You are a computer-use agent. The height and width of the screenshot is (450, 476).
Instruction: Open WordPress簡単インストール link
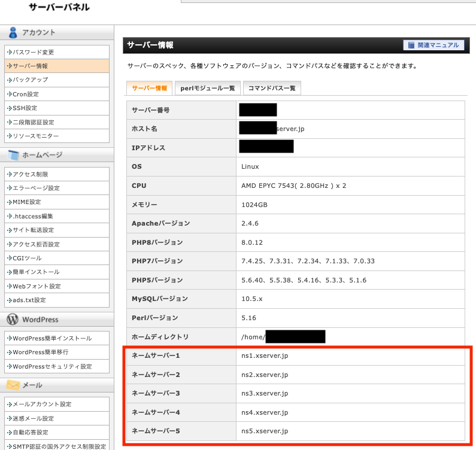(x=51, y=338)
